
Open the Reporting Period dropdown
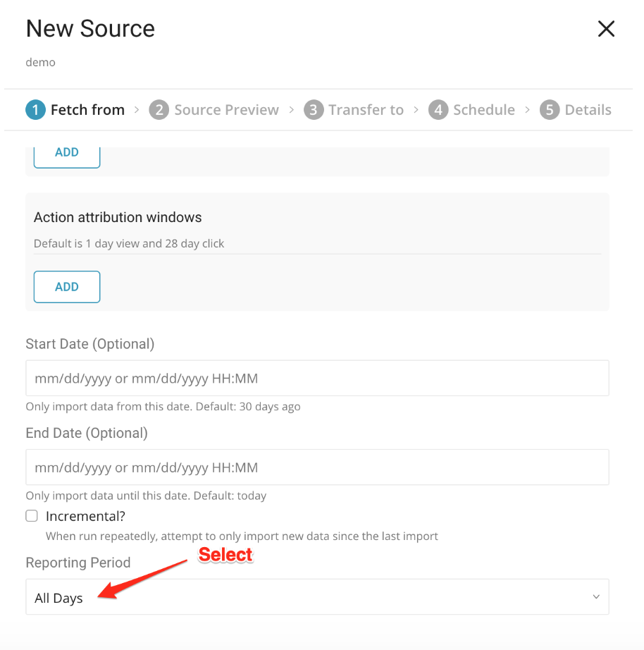pyautogui.click(x=317, y=597)
